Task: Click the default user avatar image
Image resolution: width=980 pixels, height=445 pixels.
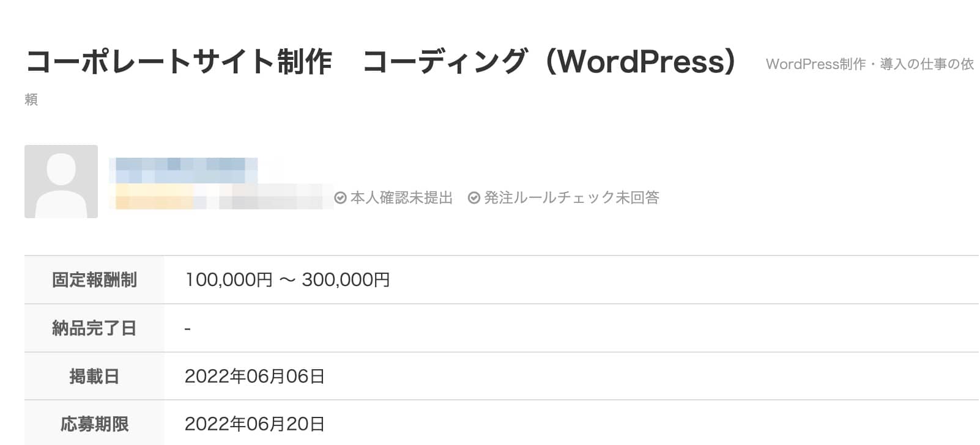Action: [61, 182]
